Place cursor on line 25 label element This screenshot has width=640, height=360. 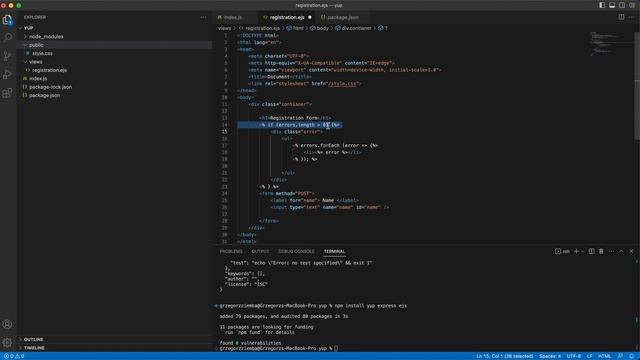coord(314,200)
